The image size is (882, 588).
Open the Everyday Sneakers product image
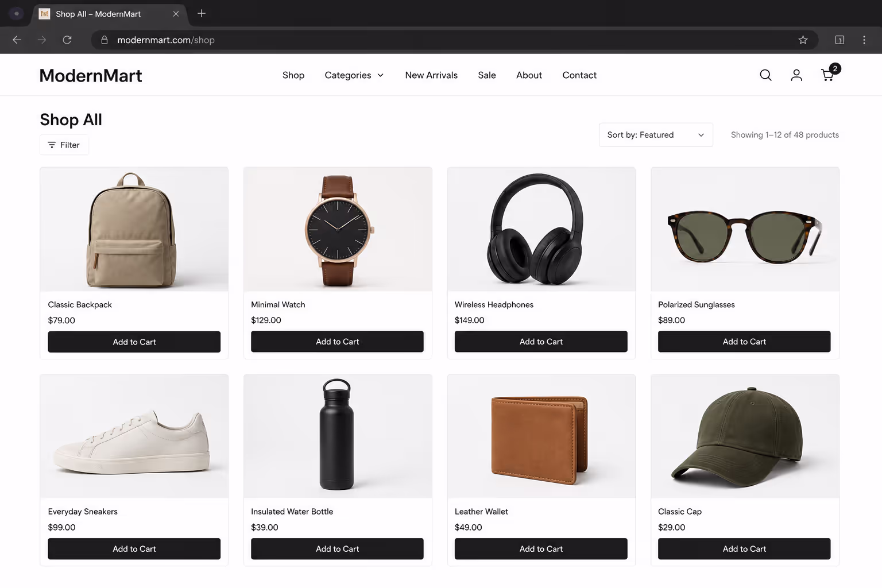[134, 436]
